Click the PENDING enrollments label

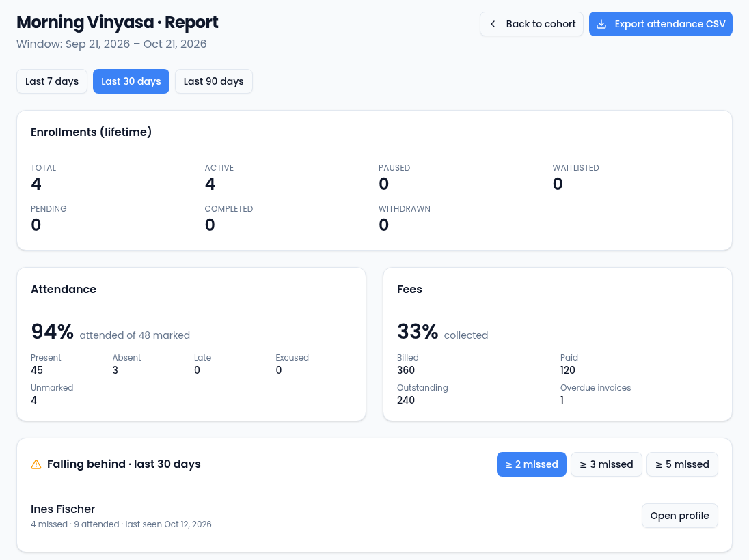pyautogui.click(x=49, y=209)
